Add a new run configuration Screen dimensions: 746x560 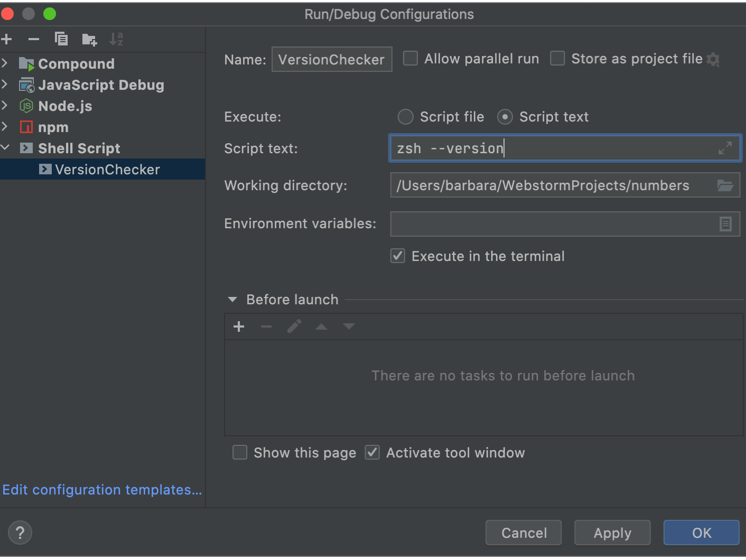click(7, 39)
